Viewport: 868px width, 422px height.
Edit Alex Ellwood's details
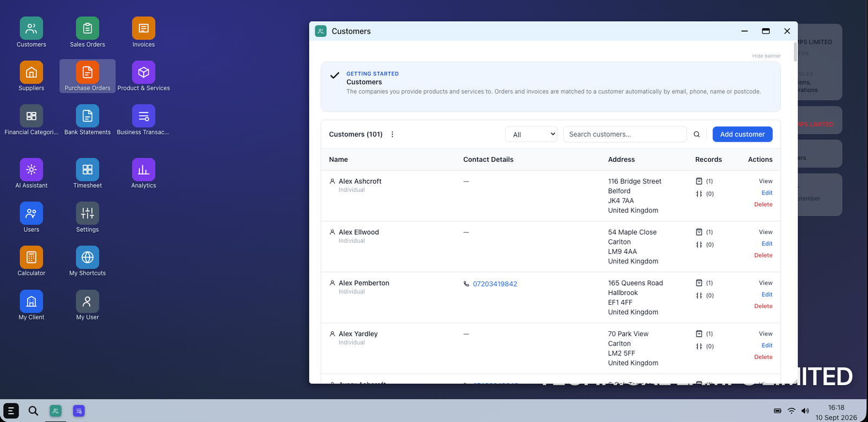click(767, 244)
